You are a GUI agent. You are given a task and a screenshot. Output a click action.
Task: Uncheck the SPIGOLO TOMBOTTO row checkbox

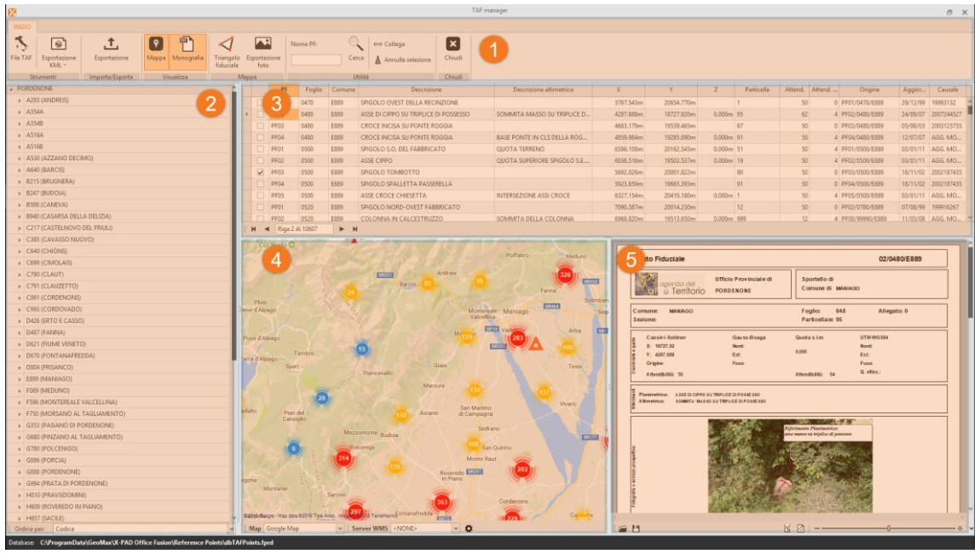(261, 172)
